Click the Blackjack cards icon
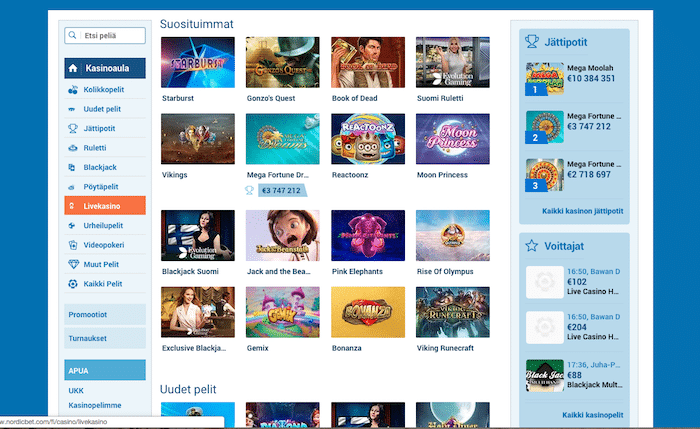700x429 pixels. [x=72, y=167]
